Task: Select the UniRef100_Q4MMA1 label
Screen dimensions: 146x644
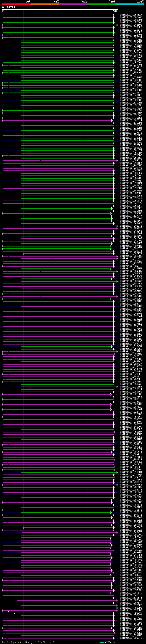Action: 131,53
